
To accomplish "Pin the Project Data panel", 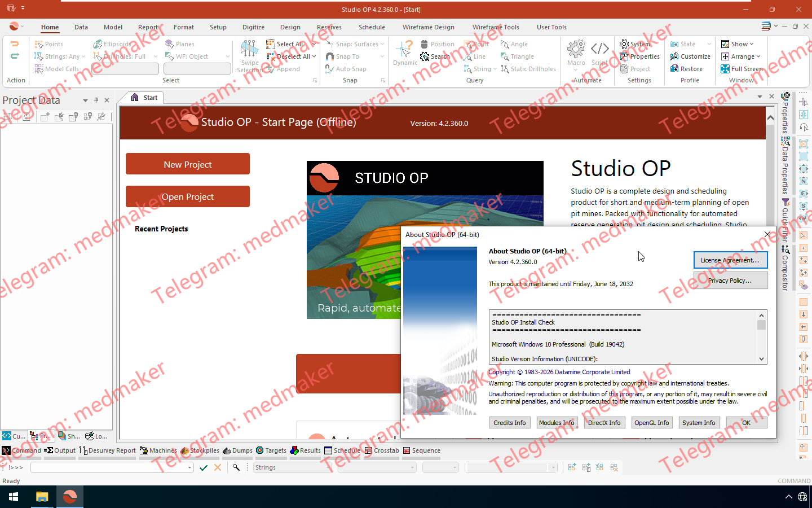I will (x=96, y=100).
